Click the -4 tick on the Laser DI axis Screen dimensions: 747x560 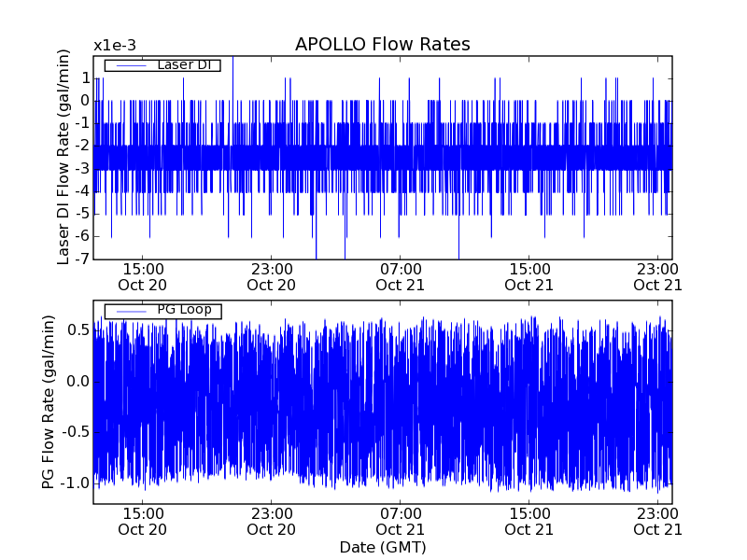(82, 191)
